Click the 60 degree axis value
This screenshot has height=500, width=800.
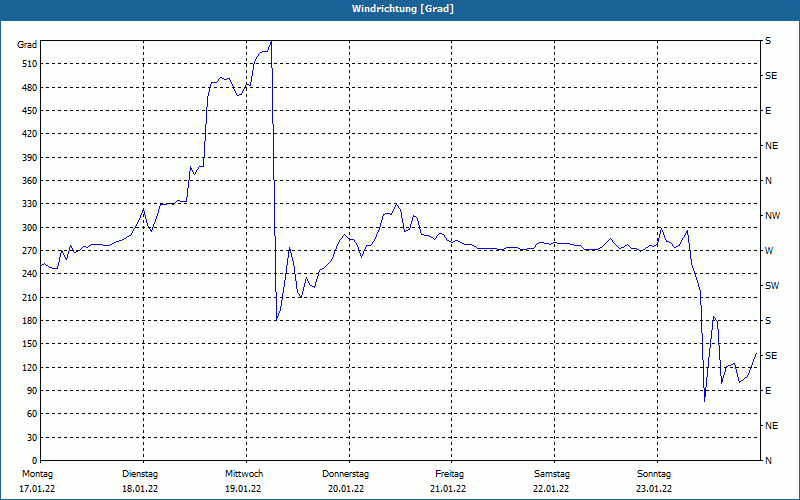pos(32,414)
